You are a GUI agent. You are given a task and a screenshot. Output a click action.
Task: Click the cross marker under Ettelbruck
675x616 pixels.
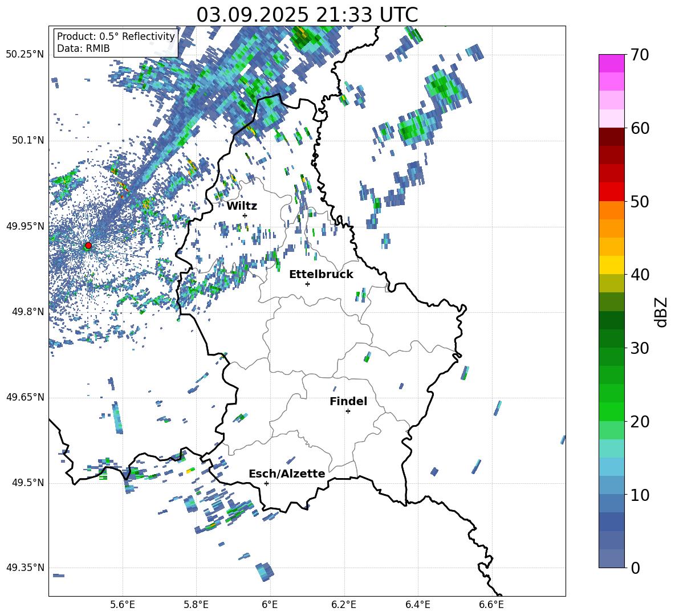click(x=307, y=284)
